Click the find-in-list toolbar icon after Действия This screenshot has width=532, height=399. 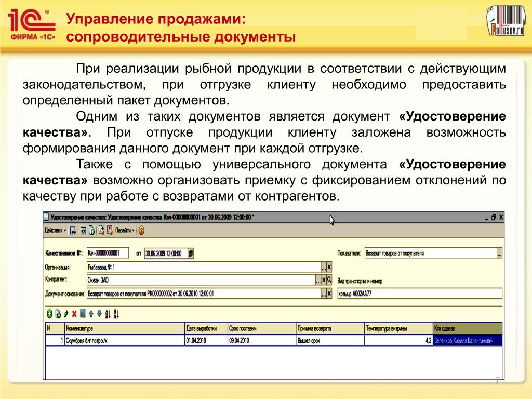point(73,231)
